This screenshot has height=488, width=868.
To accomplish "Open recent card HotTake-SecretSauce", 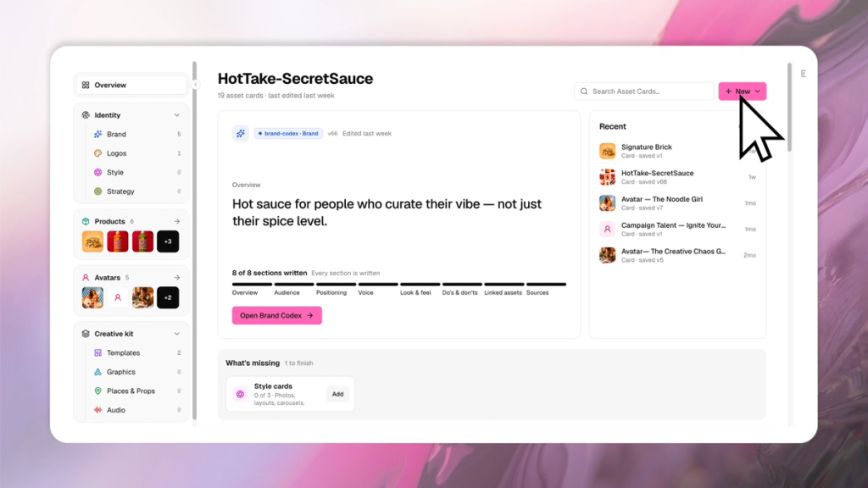I will (677, 177).
